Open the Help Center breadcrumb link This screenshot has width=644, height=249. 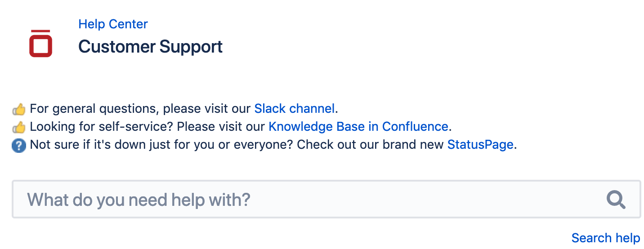pyautogui.click(x=113, y=24)
